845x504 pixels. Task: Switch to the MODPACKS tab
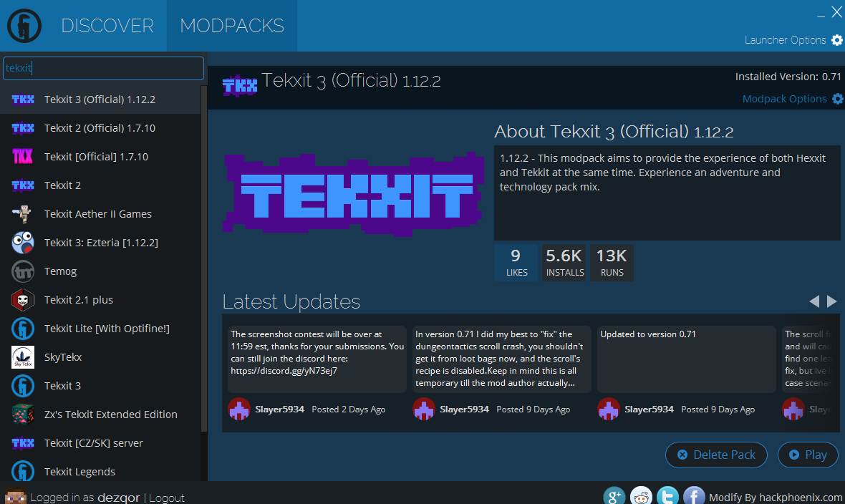click(x=232, y=25)
